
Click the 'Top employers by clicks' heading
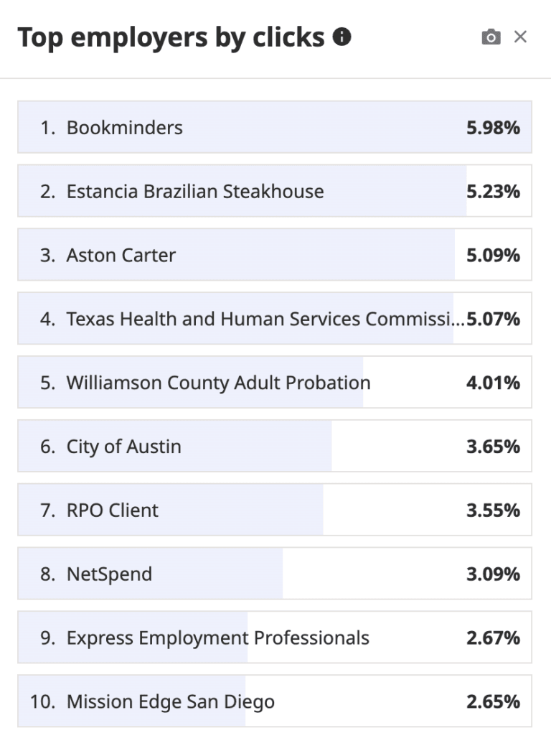pos(171,37)
